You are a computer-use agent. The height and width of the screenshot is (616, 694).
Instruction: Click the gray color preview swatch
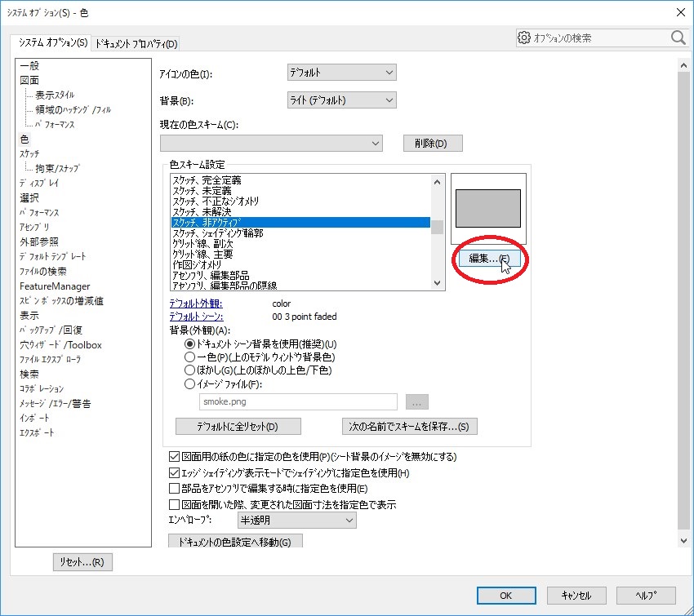click(487, 208)
